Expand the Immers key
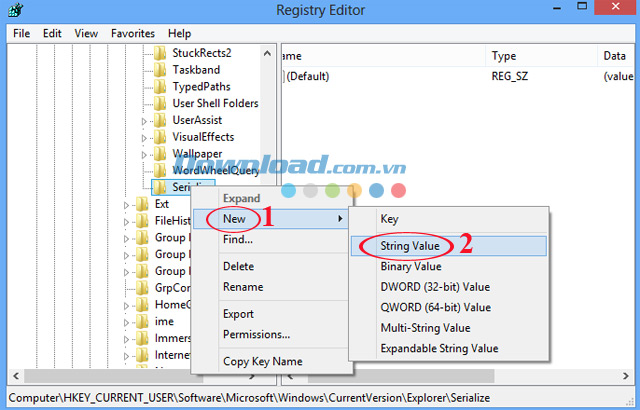640x410 pixels. pyautogui.click(x=126, y=339)
